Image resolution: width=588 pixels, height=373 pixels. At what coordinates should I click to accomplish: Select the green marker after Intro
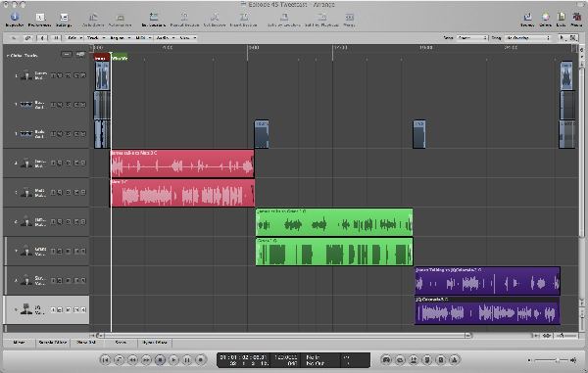click(x=120, y=58)
